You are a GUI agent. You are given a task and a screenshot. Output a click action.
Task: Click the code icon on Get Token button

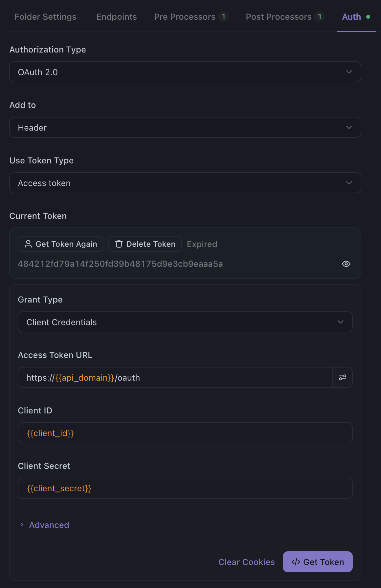coord(296,562)
